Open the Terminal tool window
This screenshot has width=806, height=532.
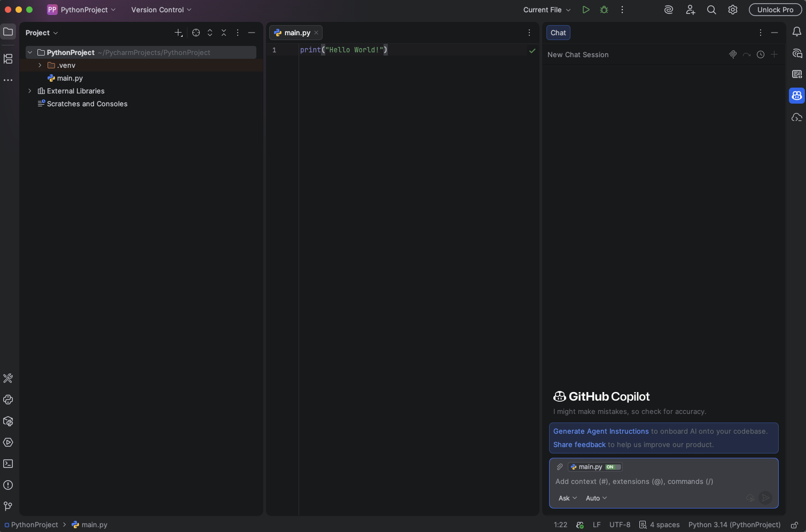[x=8, y=464]
